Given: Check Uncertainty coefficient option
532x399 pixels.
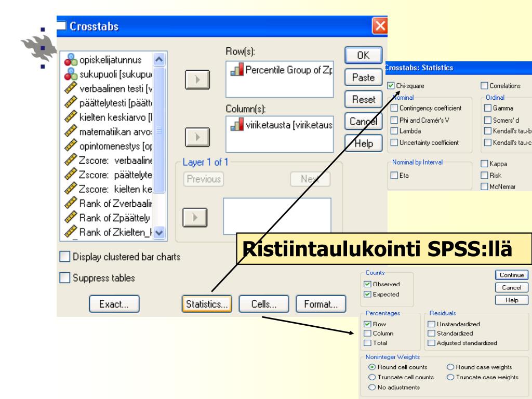Looking at the screenshot, I should (394, 142).
